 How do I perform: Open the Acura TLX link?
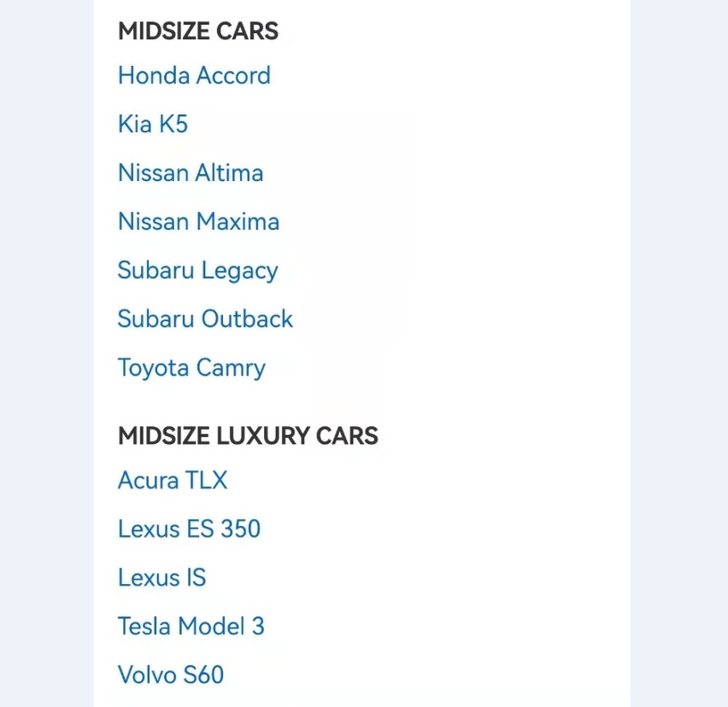tap(173, 480)
